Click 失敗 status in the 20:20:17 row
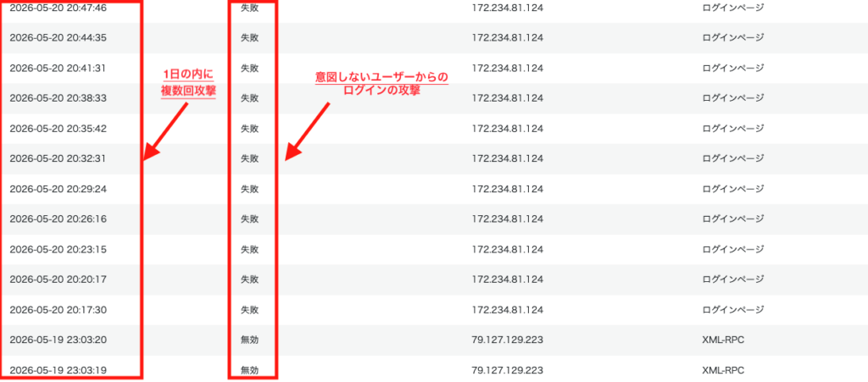The height and width of the screenshot is (382, 868). pos(250,280)
